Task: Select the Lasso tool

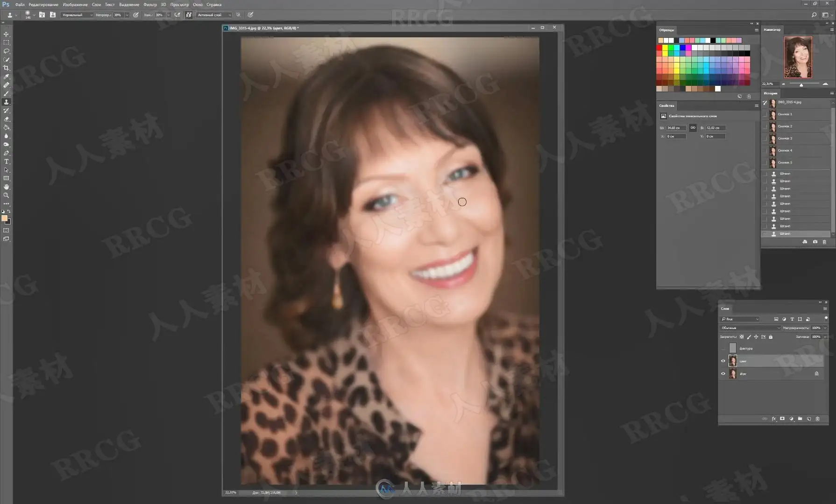Action: (6, 51)
